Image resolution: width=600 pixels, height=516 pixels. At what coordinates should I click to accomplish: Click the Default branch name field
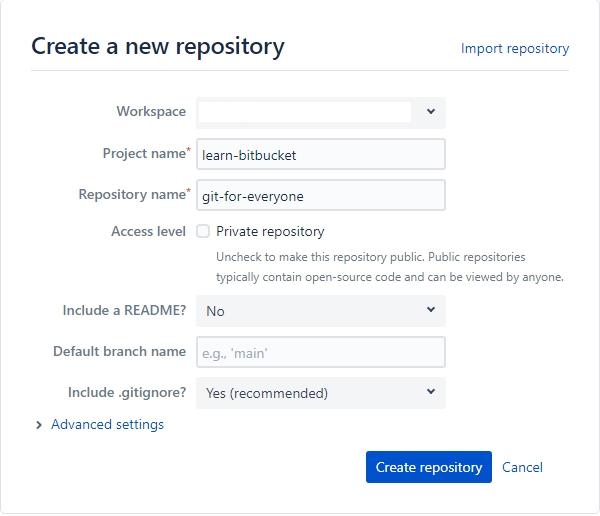pos(321,352)
